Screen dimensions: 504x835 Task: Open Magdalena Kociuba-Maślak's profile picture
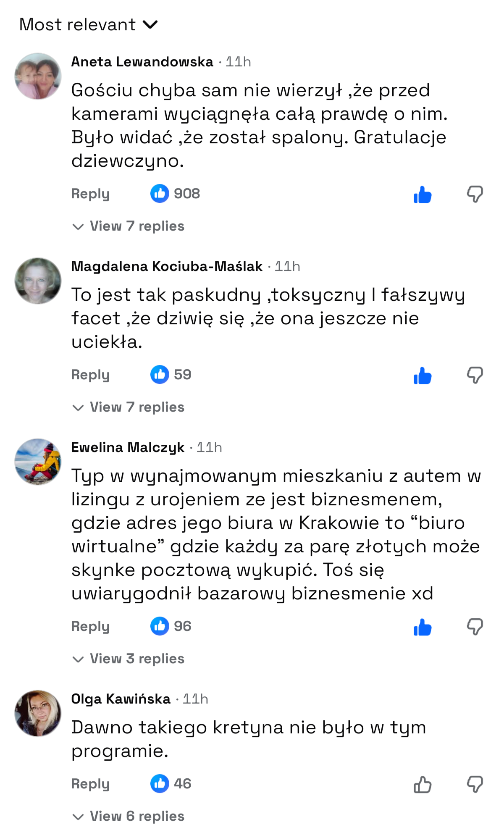pos(38,281)
